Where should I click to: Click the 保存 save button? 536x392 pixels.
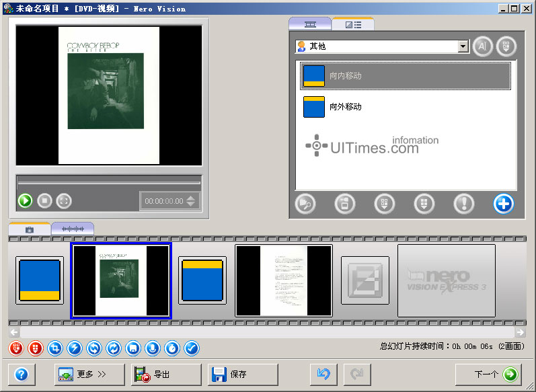[243, 375]
